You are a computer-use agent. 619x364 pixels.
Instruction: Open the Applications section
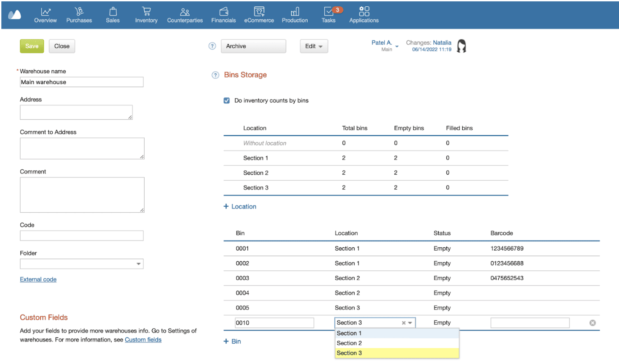pos(364,15)
